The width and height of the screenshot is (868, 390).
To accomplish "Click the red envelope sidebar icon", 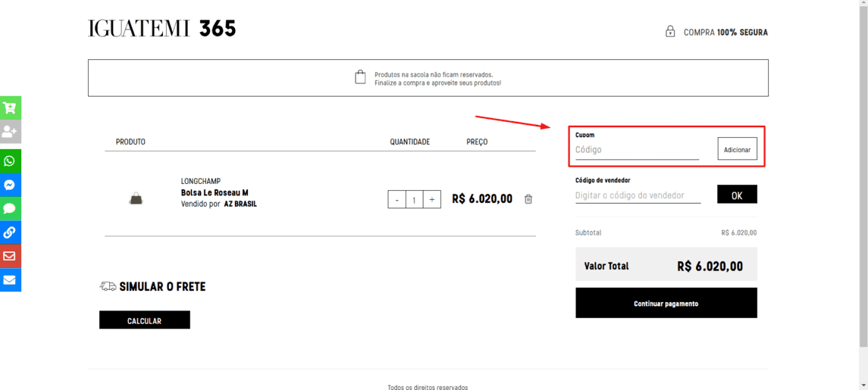I will 10,256.
